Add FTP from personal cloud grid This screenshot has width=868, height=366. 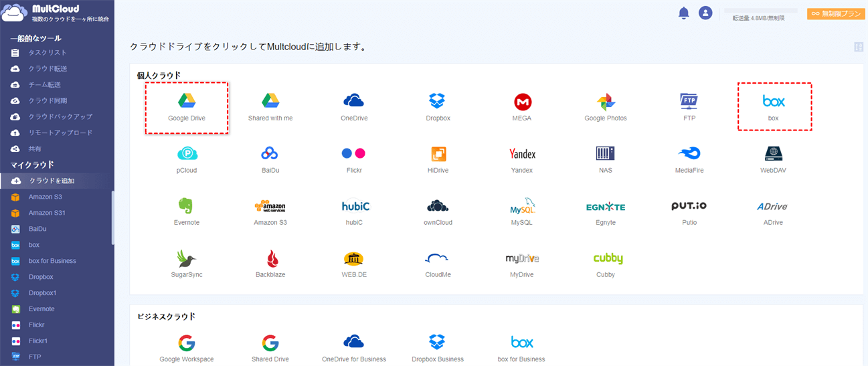pyautogui.click(x=689, y=108)
